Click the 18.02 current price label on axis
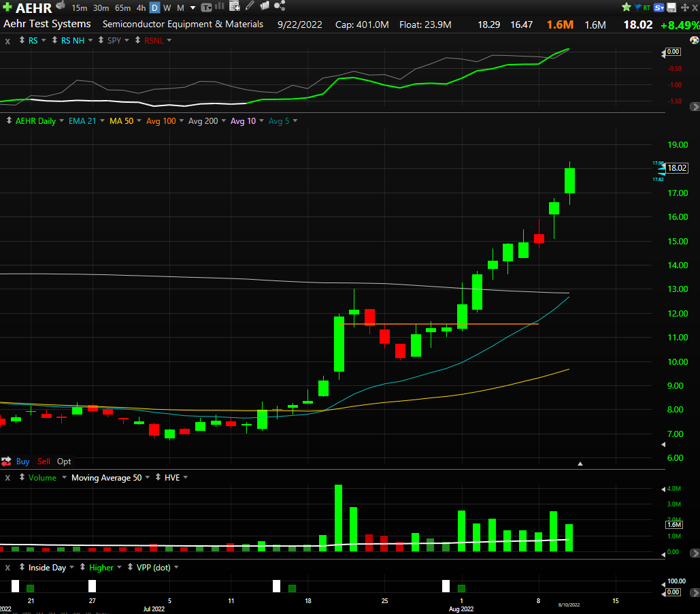 click(677, 168)
